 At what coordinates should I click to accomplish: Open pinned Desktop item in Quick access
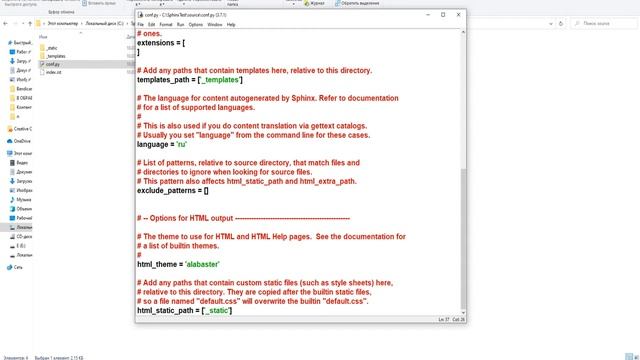(20, 52)
